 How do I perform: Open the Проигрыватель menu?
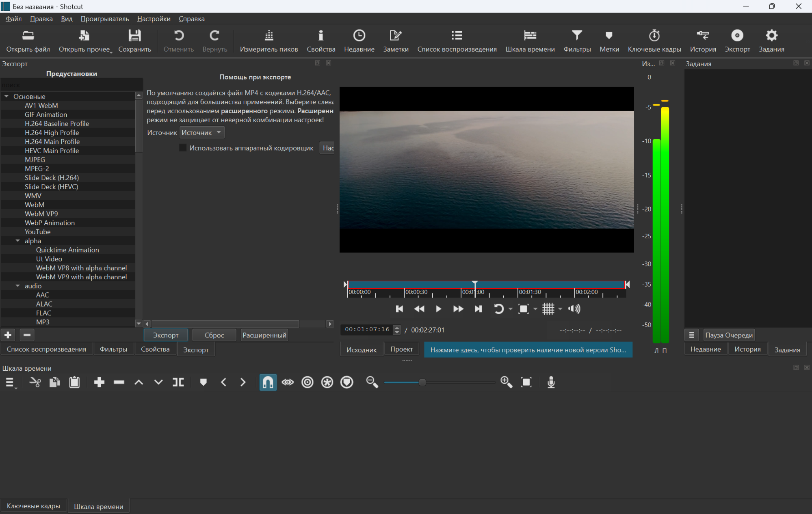pos(105,19)
